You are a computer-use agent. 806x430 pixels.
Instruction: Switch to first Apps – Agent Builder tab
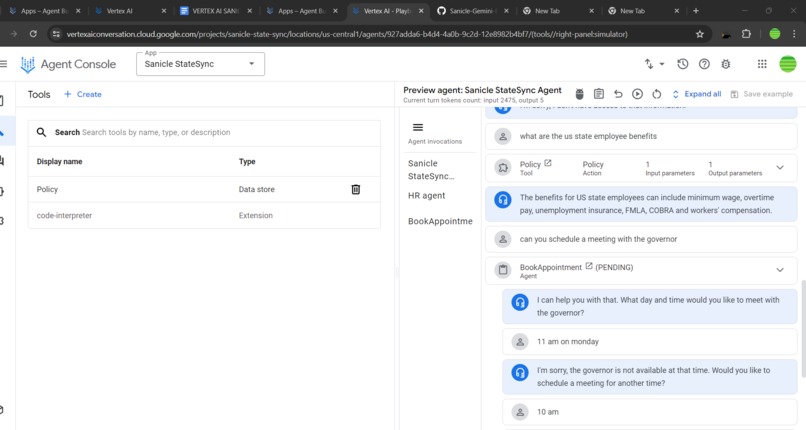point(45,11)
